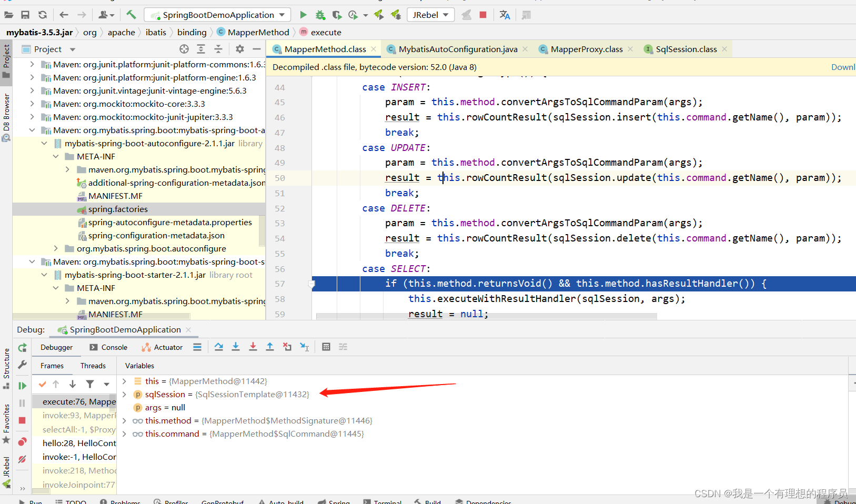Click Drop Frame icon in debugger toolbar
This screenshot has height=504, width=856.
click(x=287, y=347)
